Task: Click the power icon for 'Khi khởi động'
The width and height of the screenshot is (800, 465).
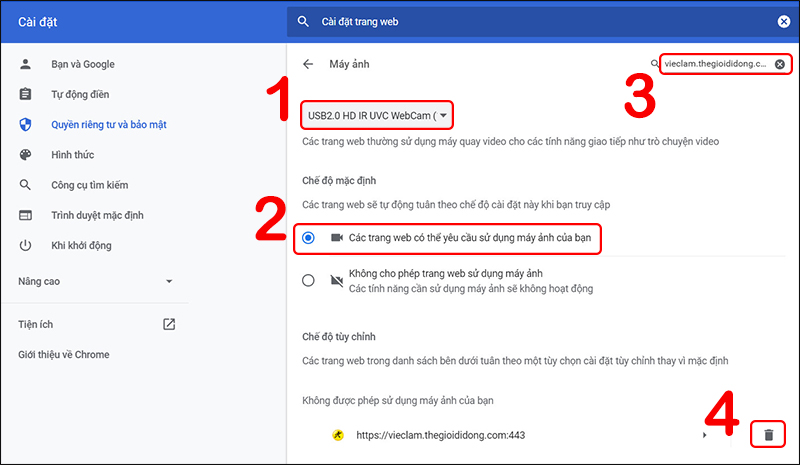Action: coord(25,246)
